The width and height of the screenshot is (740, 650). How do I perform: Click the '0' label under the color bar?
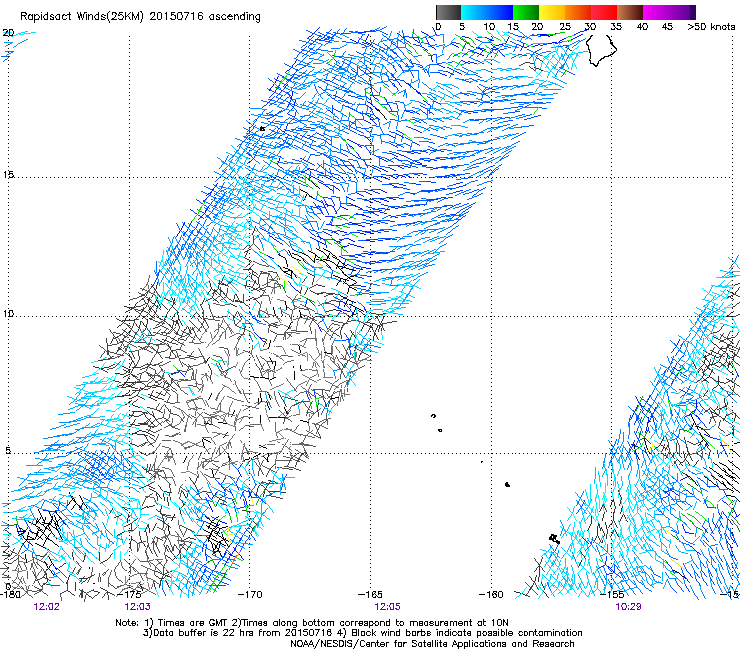pos(438,27)
